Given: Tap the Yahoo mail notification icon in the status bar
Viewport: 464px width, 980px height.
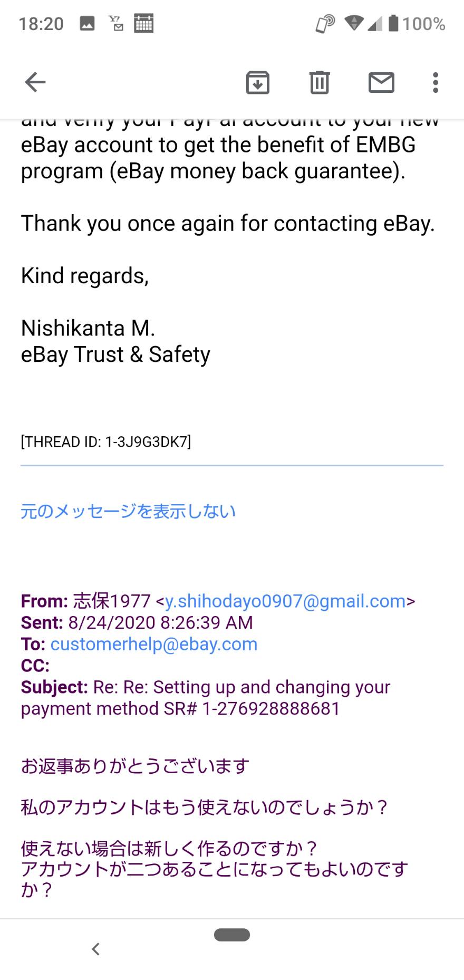Looking at the screenshot, I should (116, 24).
